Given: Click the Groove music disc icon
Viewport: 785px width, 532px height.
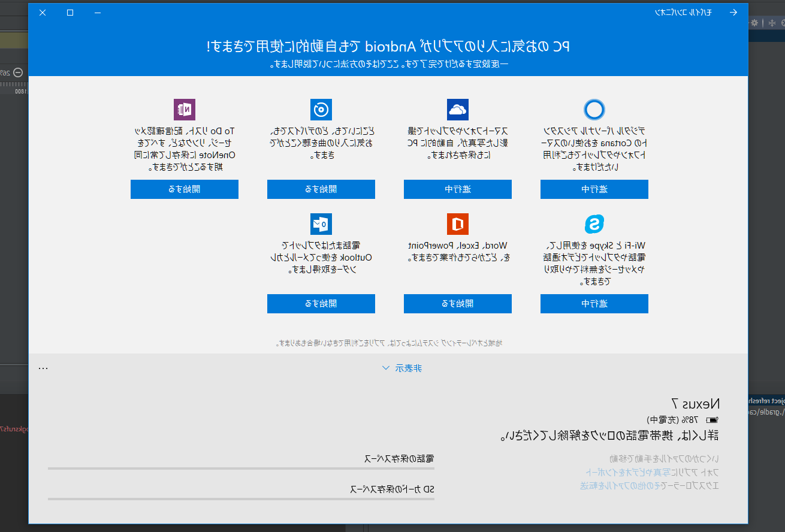Looking at the screenshot, I should point(321,110).
